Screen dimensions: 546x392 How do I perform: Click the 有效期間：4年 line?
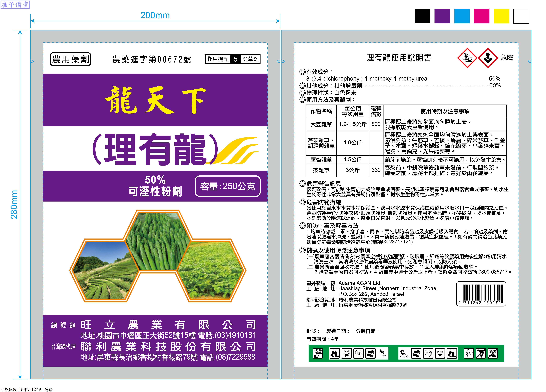pos(322,339)
